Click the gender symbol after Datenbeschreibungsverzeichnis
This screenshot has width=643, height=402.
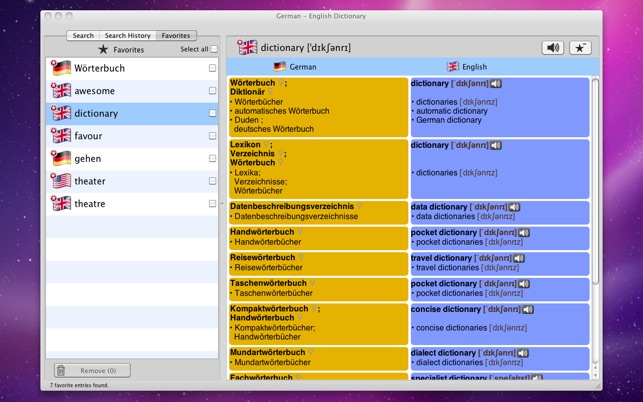[360, 206]
